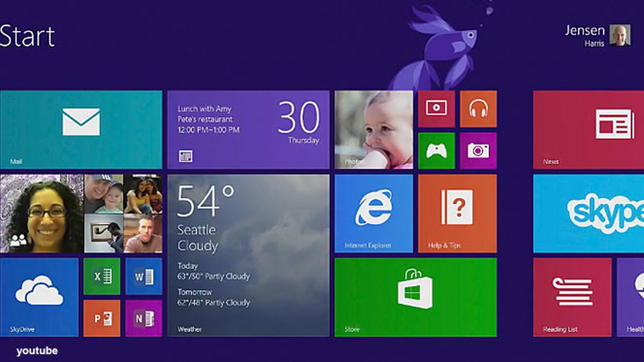The width and height of the screenshot is (644, 362).
Task: Open Internet Explorer tile
Action: pyautogui.click(x=374, y=213)
